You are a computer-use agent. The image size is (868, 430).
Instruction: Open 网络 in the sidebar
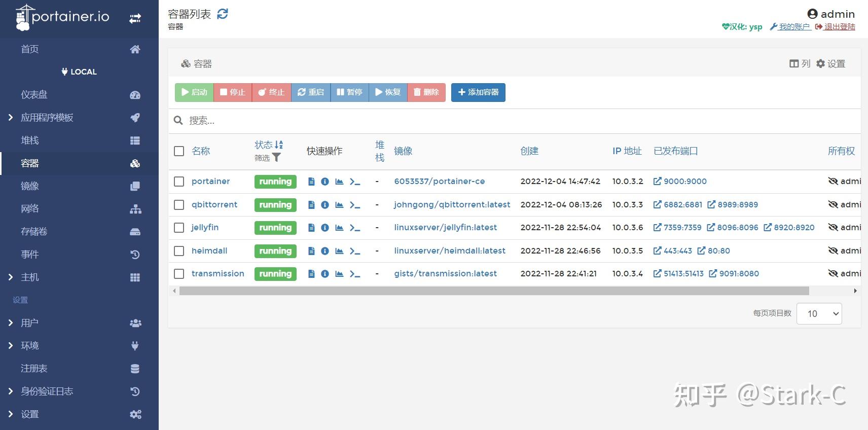pos(80,209)
